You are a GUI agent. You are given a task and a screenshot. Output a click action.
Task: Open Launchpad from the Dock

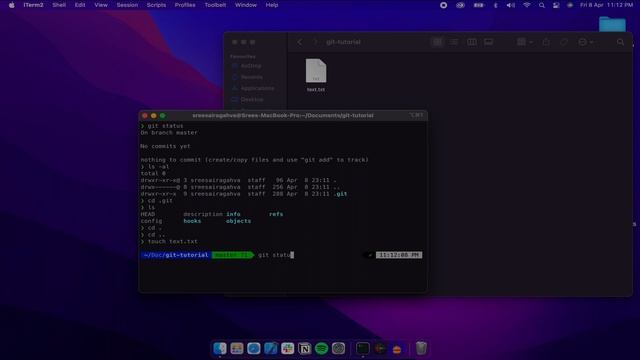pos(237,349)
